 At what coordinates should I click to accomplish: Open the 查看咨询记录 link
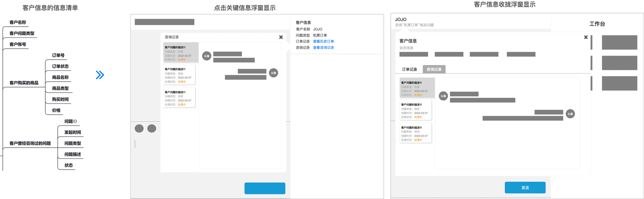pos(323,47)
